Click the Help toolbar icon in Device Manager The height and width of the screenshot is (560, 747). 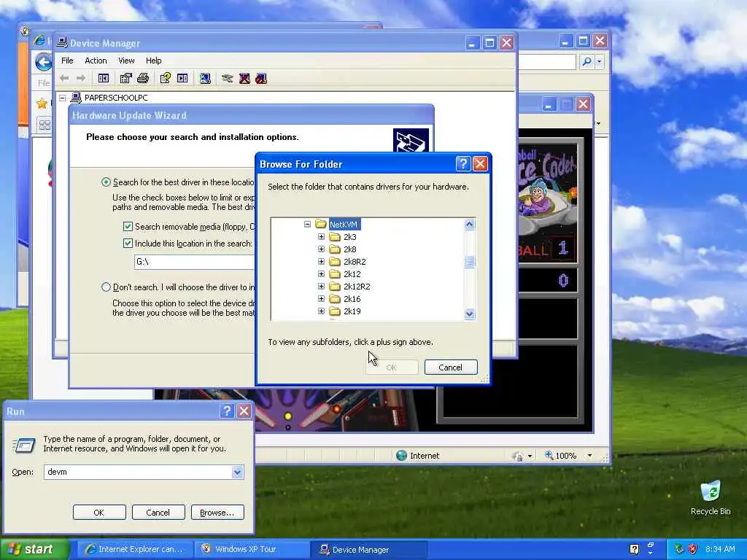pyautogui.click(x=166, y=79)
